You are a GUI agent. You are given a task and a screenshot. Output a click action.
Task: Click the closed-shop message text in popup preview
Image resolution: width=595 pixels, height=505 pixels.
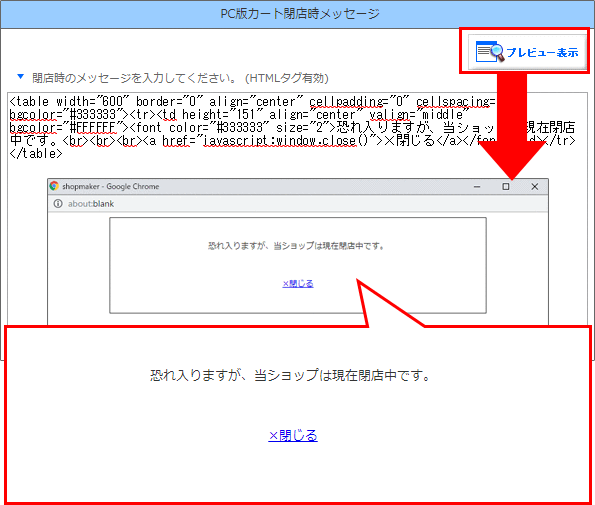tap(296, 246)
